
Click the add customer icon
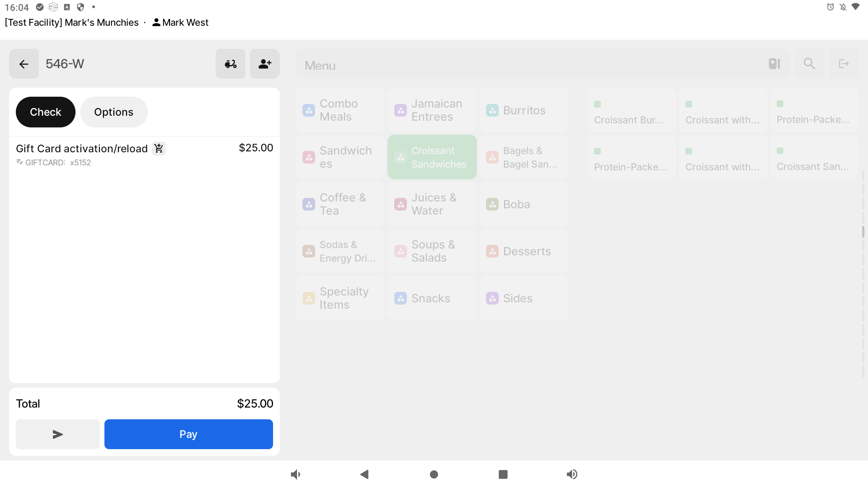pyautogui.click(x=265, y=64)
